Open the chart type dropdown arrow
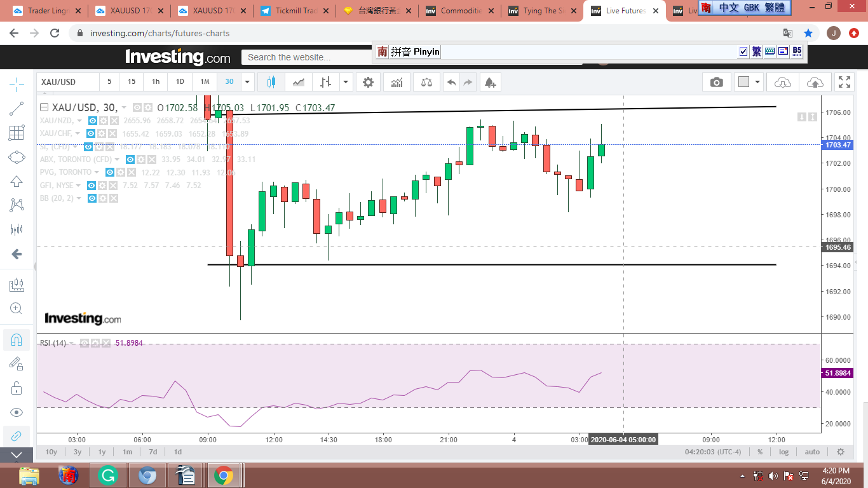 pos(346,82)
